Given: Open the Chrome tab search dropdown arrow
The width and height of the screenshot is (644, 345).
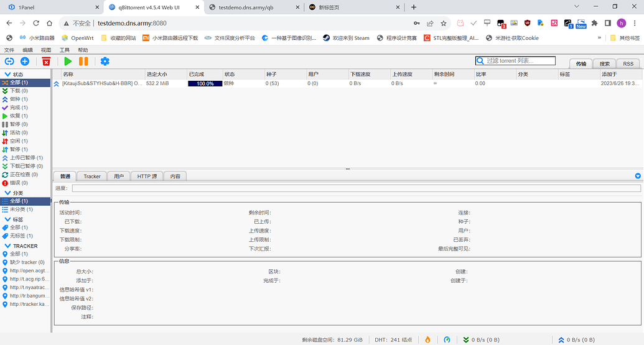Looking at the screenshot, I should [577, 7].
